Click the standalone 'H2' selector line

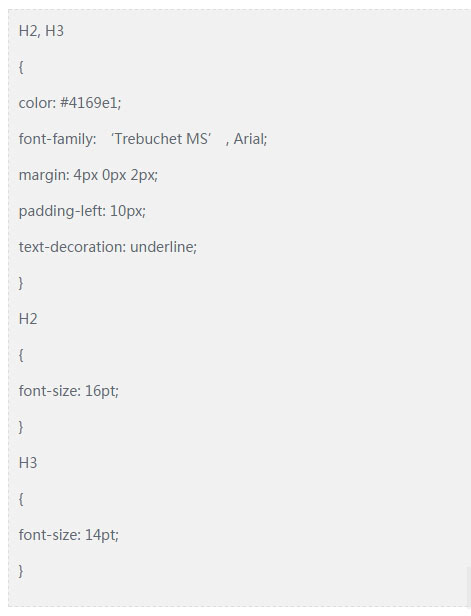[x=28, y=319]
